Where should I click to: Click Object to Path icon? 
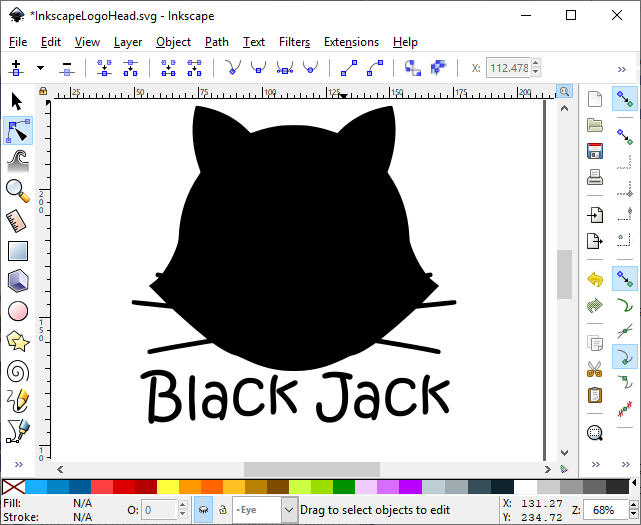(412, 68)
